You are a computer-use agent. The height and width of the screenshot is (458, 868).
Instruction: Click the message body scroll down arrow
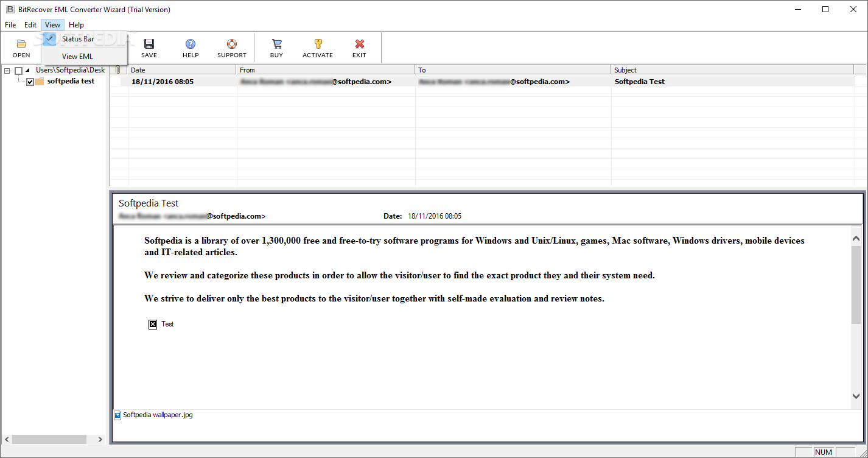click(856, 396)
